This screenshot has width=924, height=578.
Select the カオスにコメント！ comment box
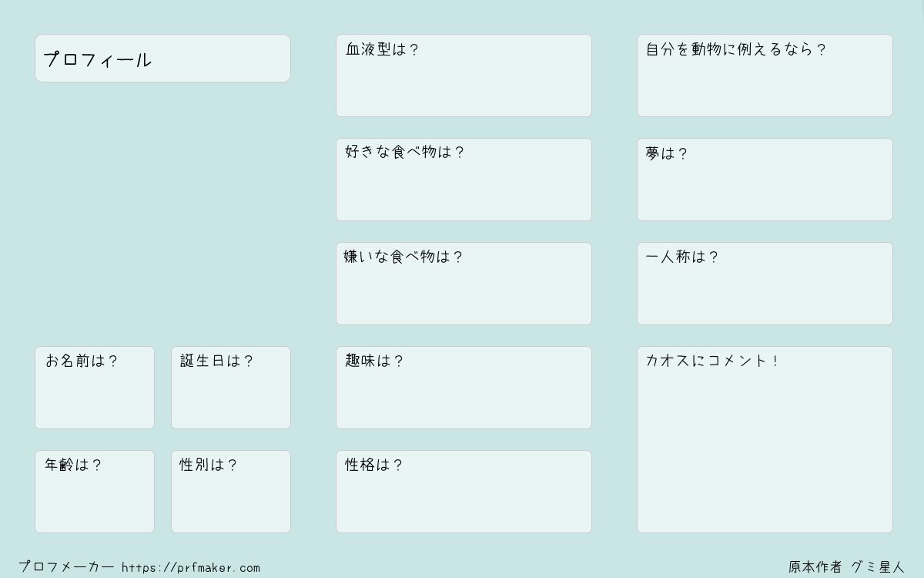coord(765,439)
